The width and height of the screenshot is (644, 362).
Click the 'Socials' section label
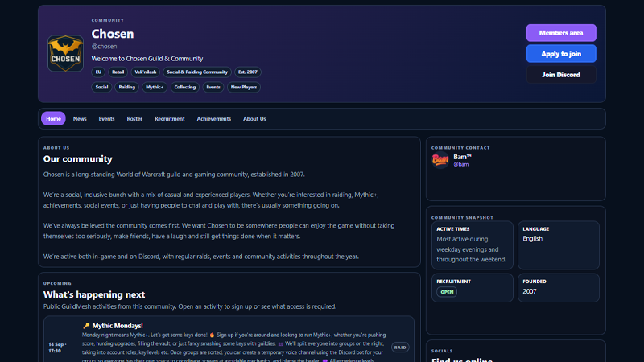coord(442,351)
